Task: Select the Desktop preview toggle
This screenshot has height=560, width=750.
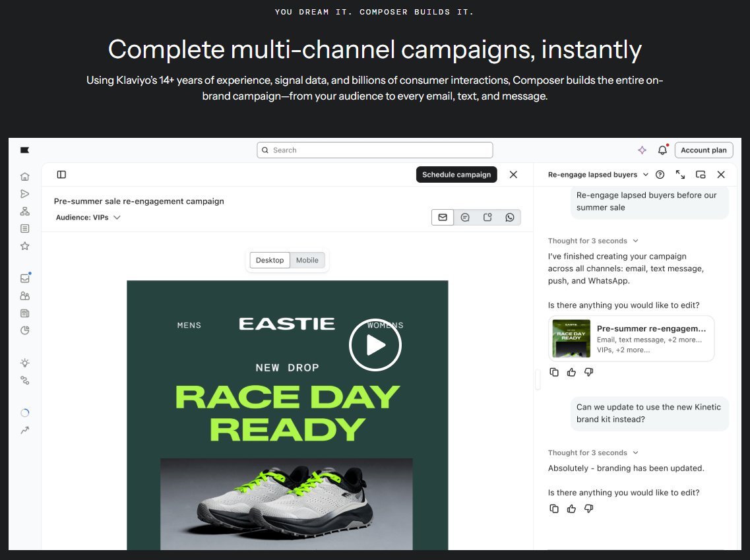Action: [x=270, y=260]
